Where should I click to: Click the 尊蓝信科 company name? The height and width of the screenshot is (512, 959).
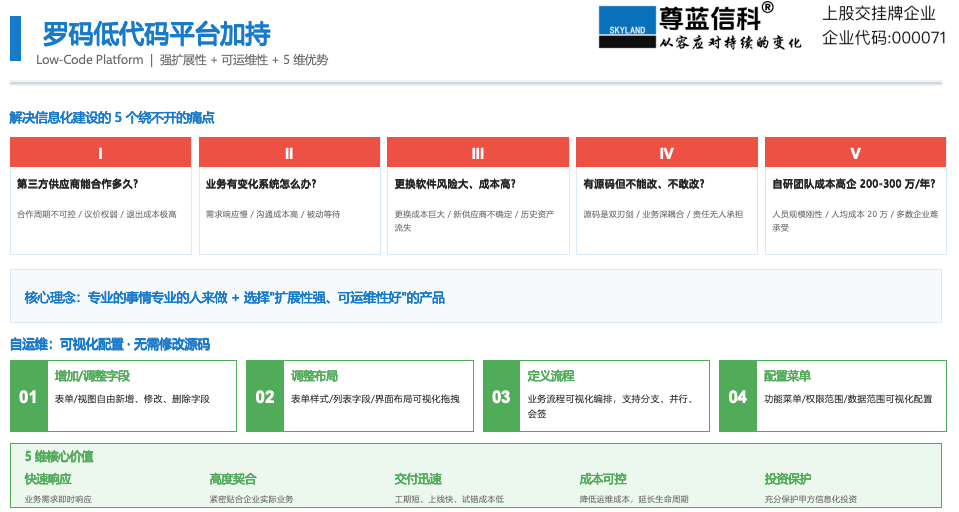pyautogui.click(x=709, y=18)
